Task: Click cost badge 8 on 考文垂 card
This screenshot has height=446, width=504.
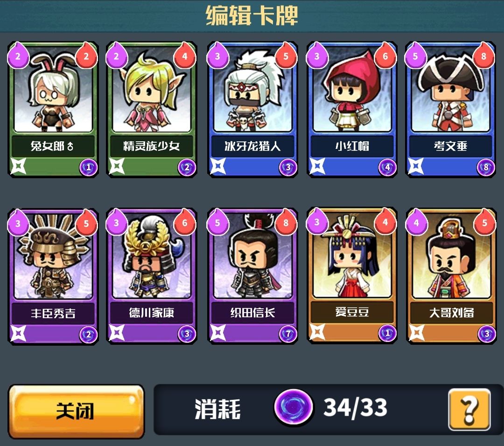Action: click(x=486, y=167)
